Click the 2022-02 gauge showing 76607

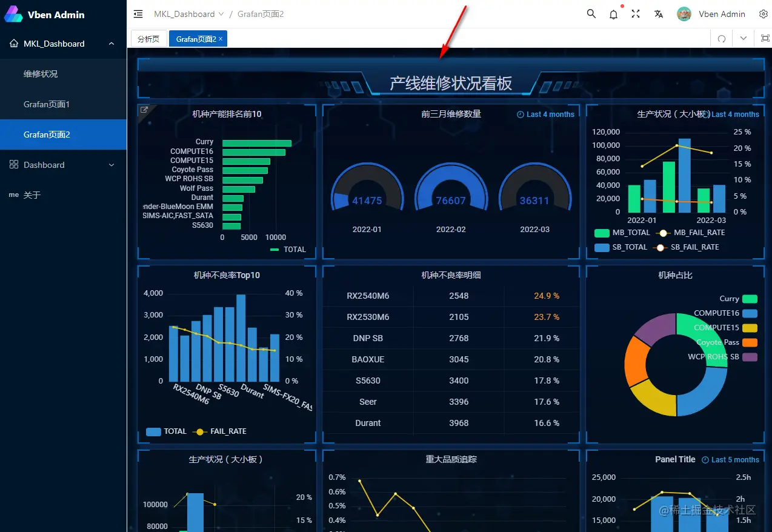point(451,188)
